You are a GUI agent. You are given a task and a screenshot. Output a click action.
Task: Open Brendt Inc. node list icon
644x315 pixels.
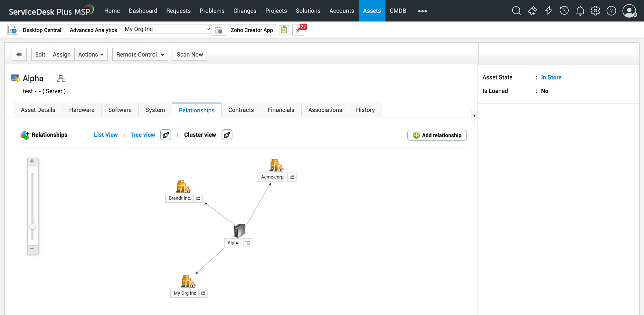[198, 198]
